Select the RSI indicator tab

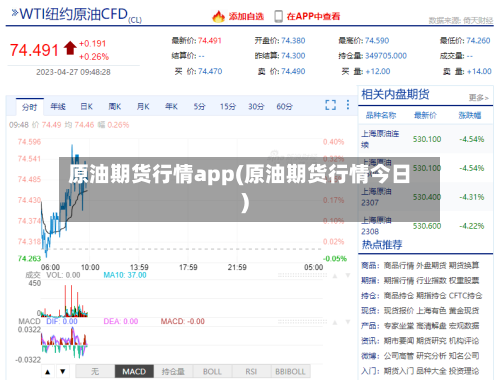point(251,371)
